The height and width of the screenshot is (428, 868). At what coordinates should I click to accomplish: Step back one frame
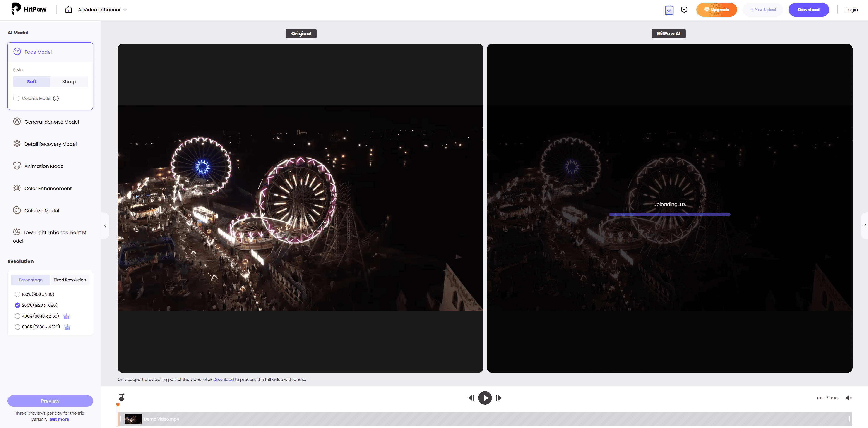(472, 398)
